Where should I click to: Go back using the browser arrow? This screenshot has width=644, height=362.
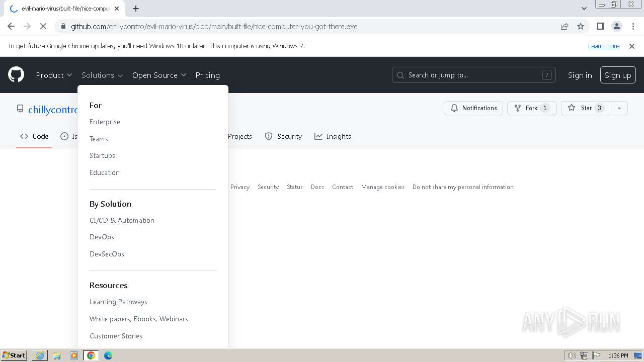click(11, 26)
